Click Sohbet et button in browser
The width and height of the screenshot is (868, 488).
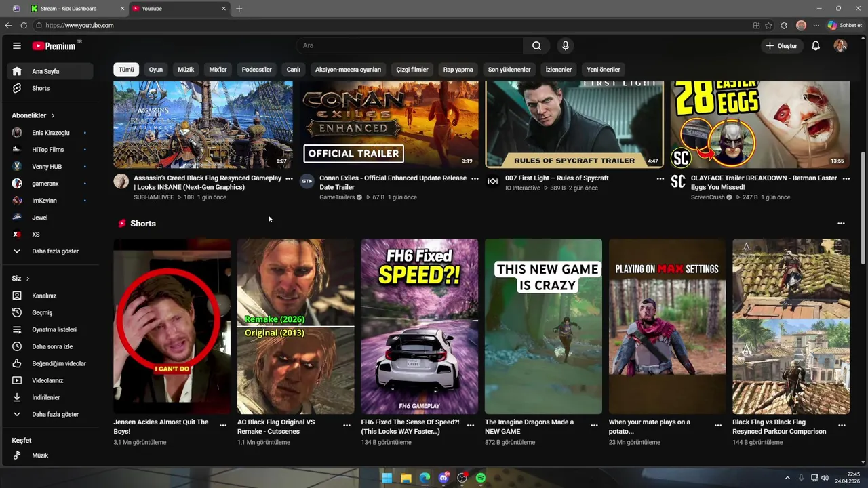[845, 25]
